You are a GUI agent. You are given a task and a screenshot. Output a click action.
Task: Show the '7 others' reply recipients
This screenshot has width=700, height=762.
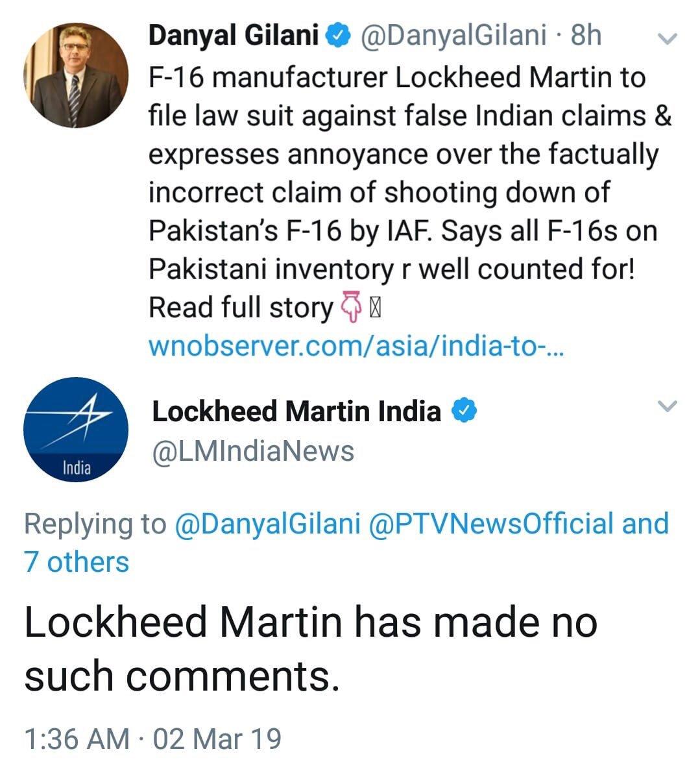pos(77,562)
